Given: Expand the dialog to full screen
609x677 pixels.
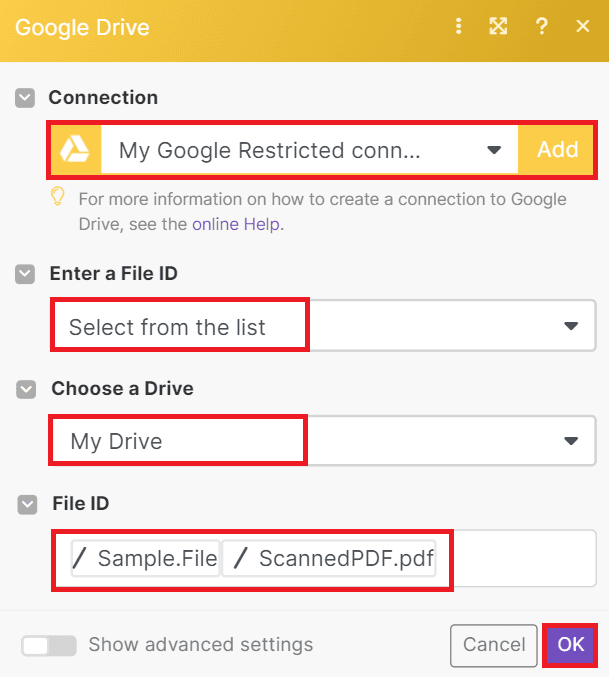Looking at the screenshot, I should (x=498, y=27).
